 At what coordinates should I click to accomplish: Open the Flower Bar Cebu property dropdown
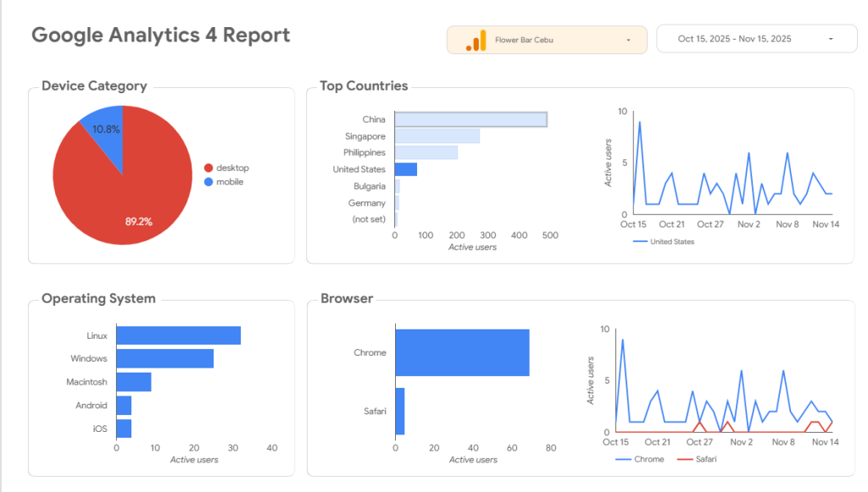point(627,40)
